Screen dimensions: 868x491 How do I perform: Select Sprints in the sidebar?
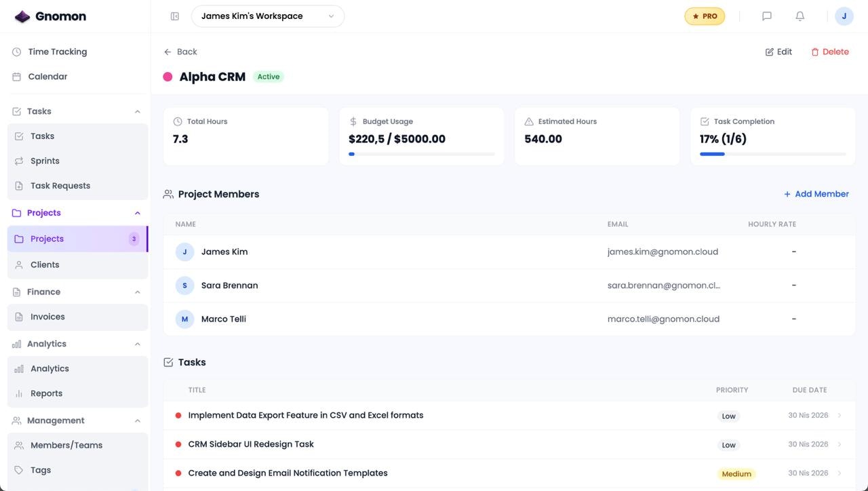(x=45, y=161)
